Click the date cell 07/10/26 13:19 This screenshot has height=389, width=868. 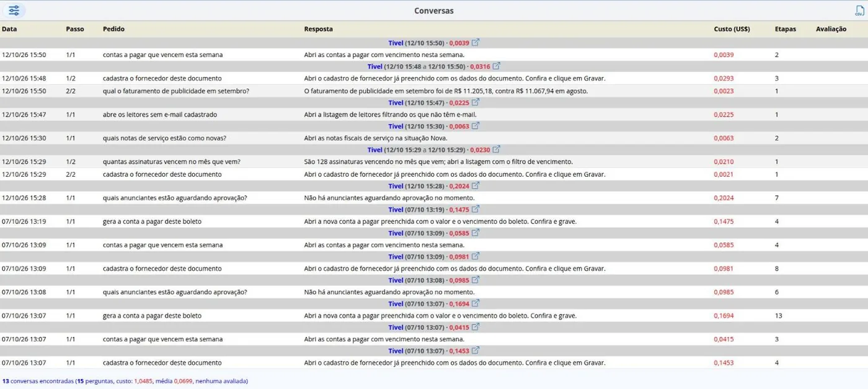click(x=24, y=221)
